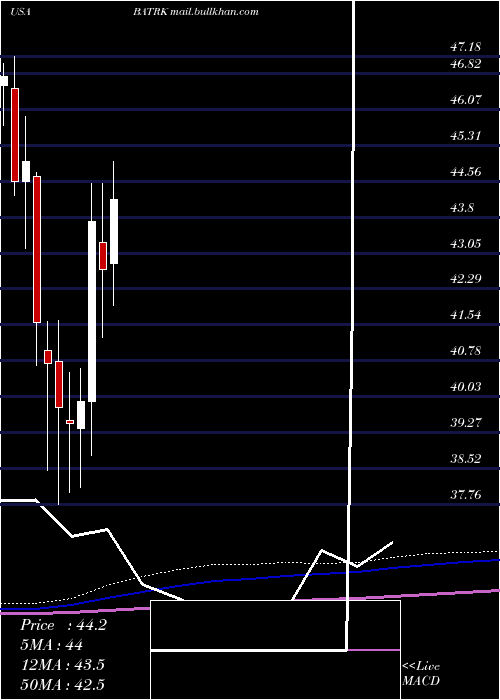Click the 12MA : 43.5 readout
The width and height of the screenshot is (500, 700).
click(63, 665)
